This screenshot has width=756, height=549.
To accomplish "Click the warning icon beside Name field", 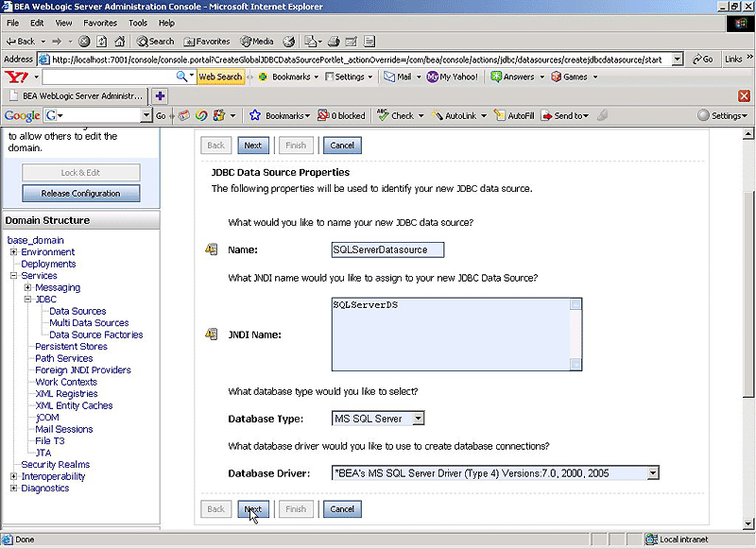I will click(211, 249).
